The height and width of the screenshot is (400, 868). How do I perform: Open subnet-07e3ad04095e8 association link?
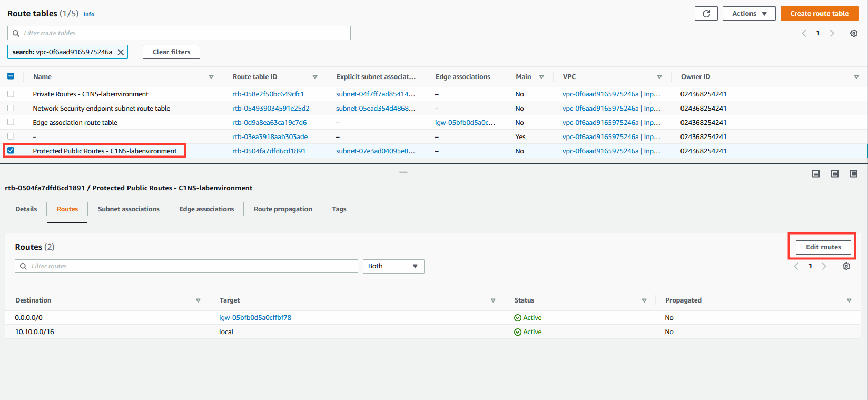tap(376, 151)
